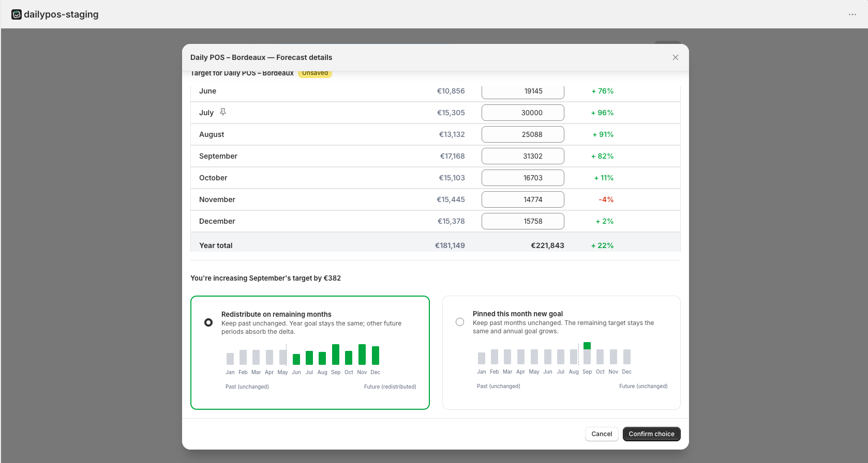Click the dailypos-staging app logo icon

pyautogui.click(x=17, y=14)
